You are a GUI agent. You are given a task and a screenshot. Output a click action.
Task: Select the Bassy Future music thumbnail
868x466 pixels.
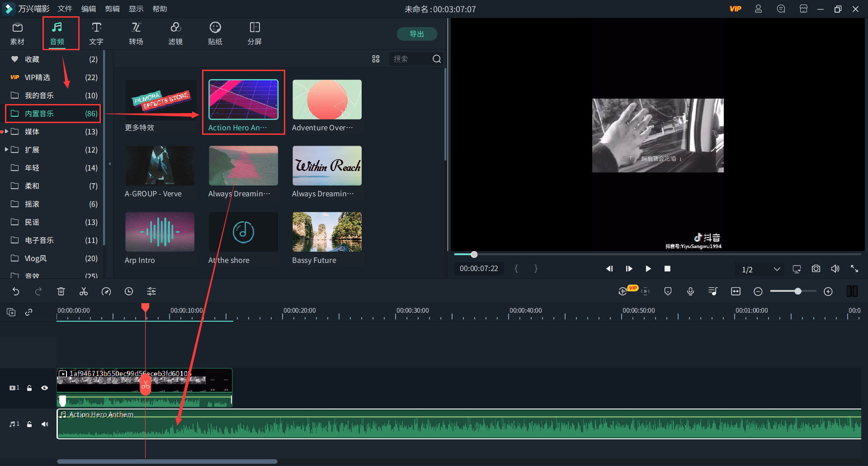pos(327,232)
